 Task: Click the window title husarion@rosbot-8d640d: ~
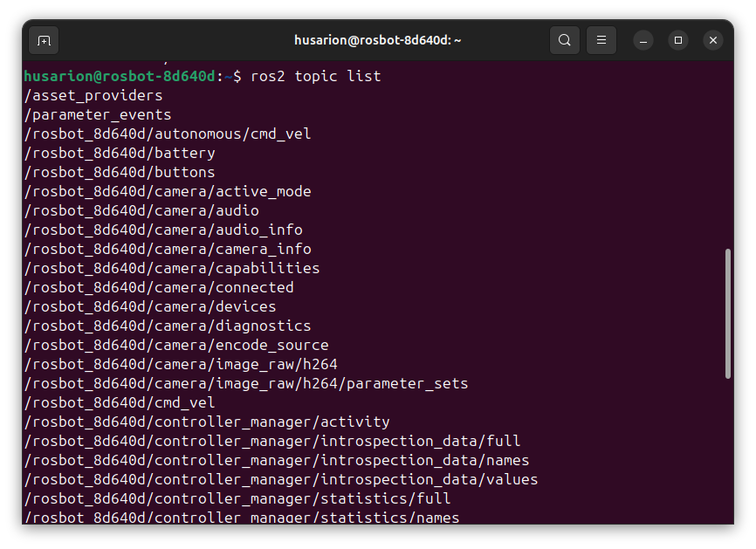pos(377,40)
